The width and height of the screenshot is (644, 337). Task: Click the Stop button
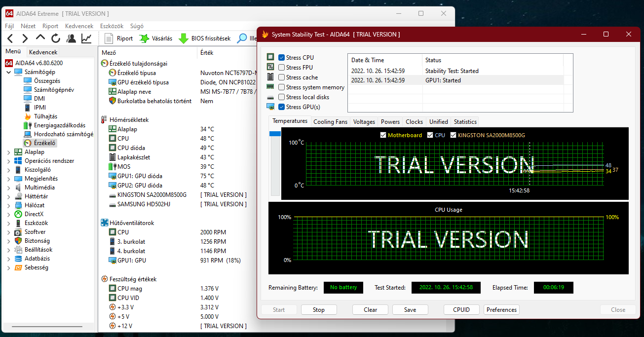(x=319, y=310)
